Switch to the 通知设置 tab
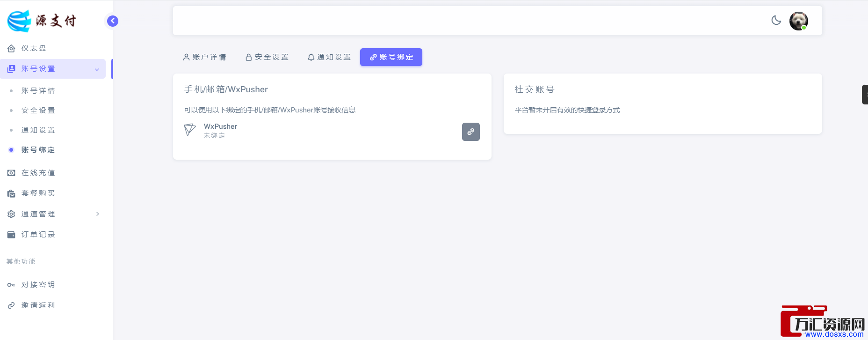 329,57
